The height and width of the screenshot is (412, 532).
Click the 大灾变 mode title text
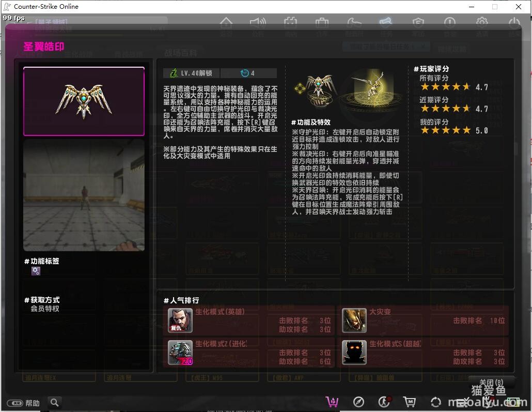tap(380, 312)
